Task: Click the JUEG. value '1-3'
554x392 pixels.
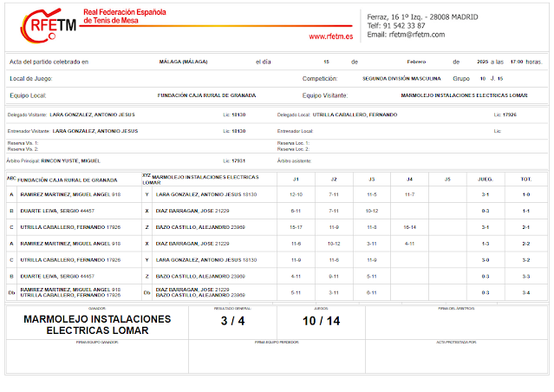Action: (486, 244)
